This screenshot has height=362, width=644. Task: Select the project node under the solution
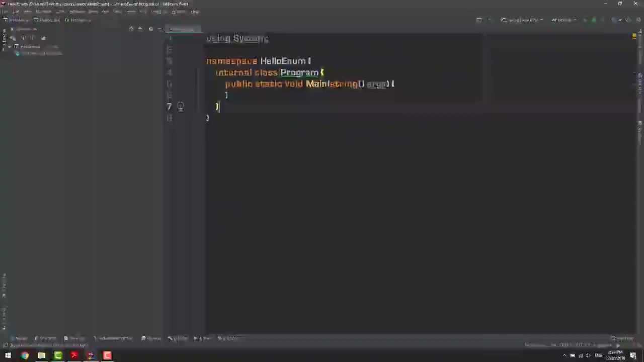click(39, 53)
